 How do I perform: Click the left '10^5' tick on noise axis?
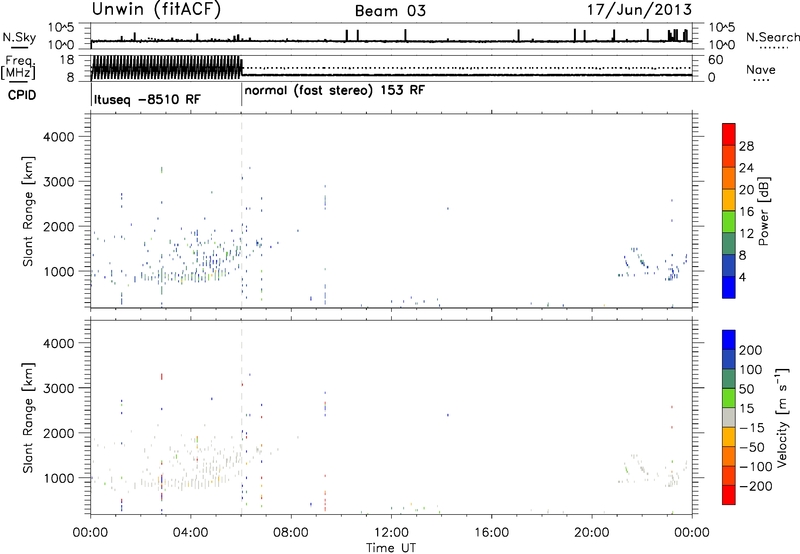click(x=61, y=28)
